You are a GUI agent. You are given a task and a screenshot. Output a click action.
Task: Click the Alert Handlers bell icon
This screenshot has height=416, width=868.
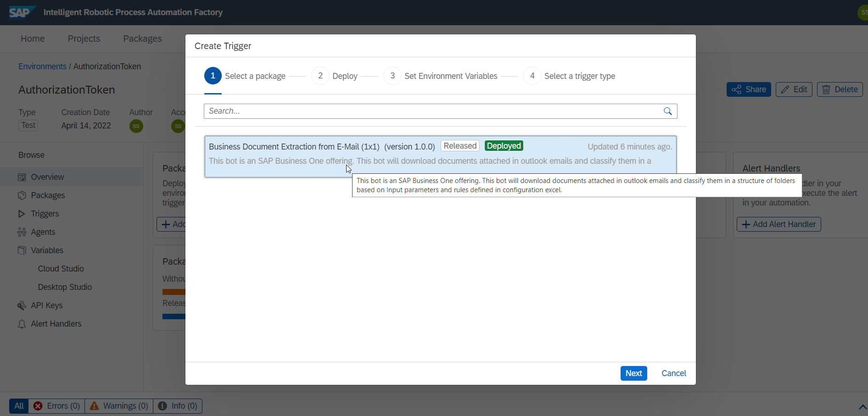(x=22, y=324)
